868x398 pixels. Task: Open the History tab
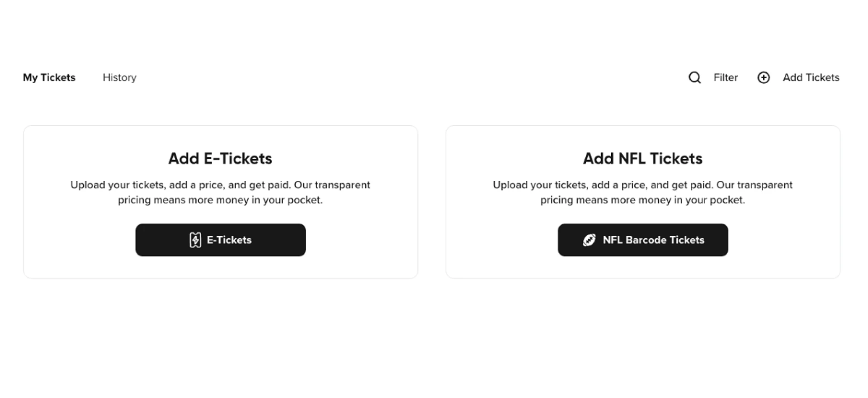click(x=119, y=78)
